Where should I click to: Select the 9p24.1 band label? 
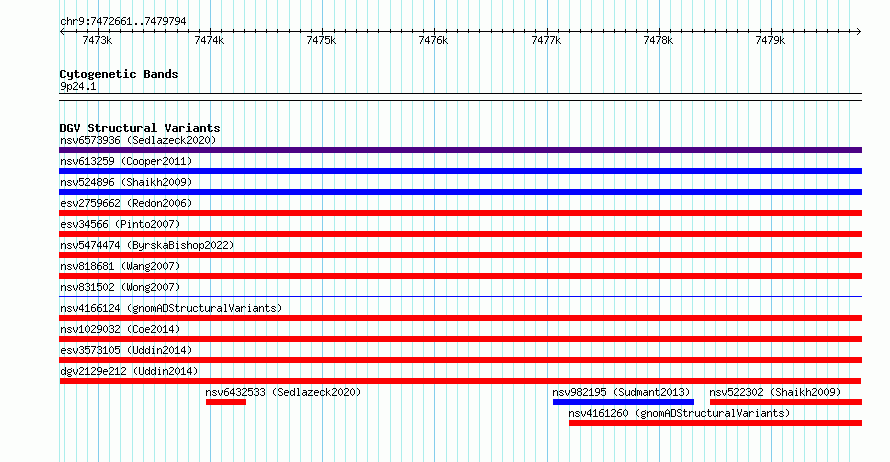click(78, 86)
